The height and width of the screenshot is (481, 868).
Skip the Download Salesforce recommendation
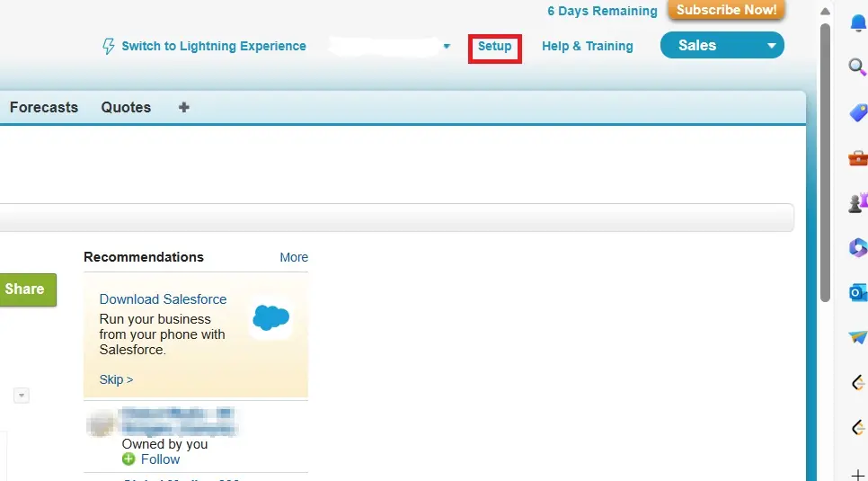pyautogui.click(x=116, y=379)
